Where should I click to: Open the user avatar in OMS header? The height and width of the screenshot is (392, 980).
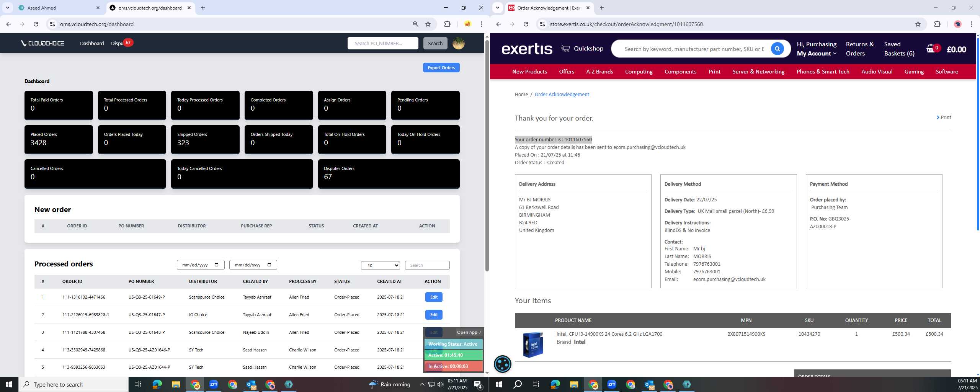458,43
